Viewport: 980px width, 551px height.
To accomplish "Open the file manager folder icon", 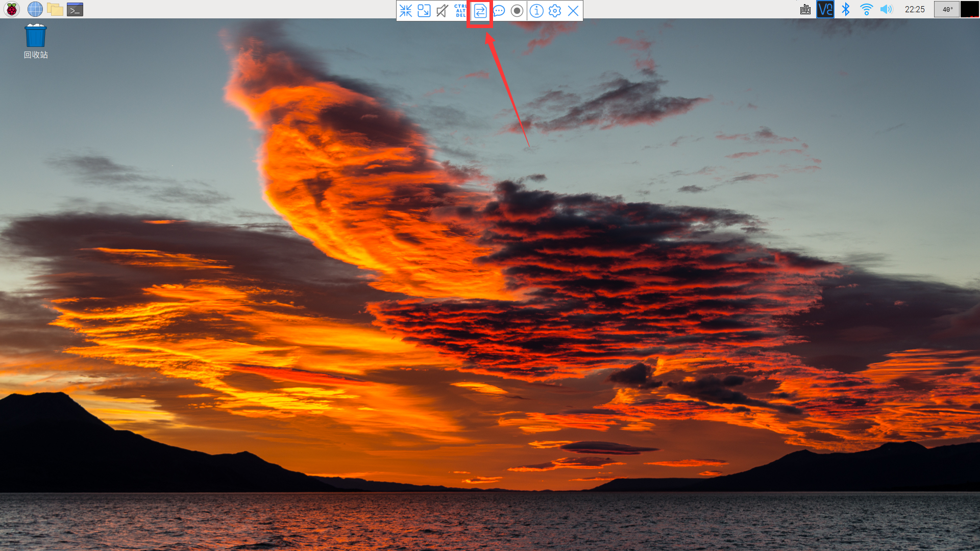I will click(55, 9).
